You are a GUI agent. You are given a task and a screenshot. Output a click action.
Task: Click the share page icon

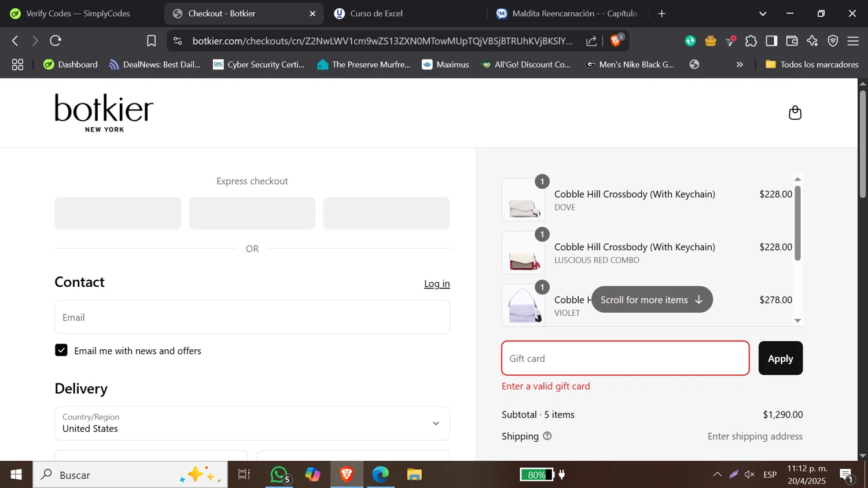coord(591,41)
